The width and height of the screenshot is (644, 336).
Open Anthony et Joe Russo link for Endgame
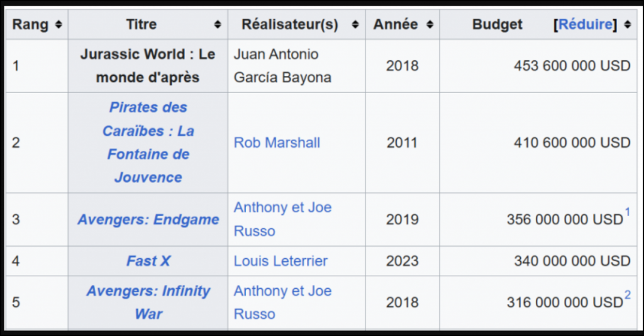pos(282,219)
